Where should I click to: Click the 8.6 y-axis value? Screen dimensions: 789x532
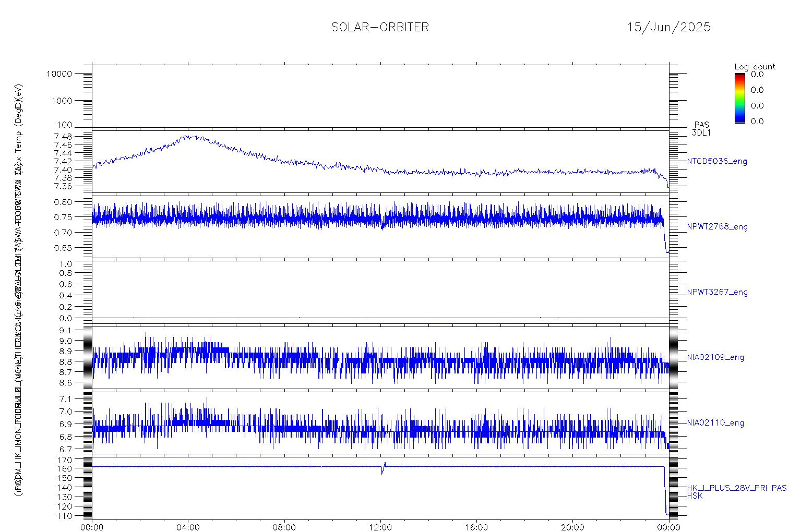pyautogui.click(x=66, y=382)
